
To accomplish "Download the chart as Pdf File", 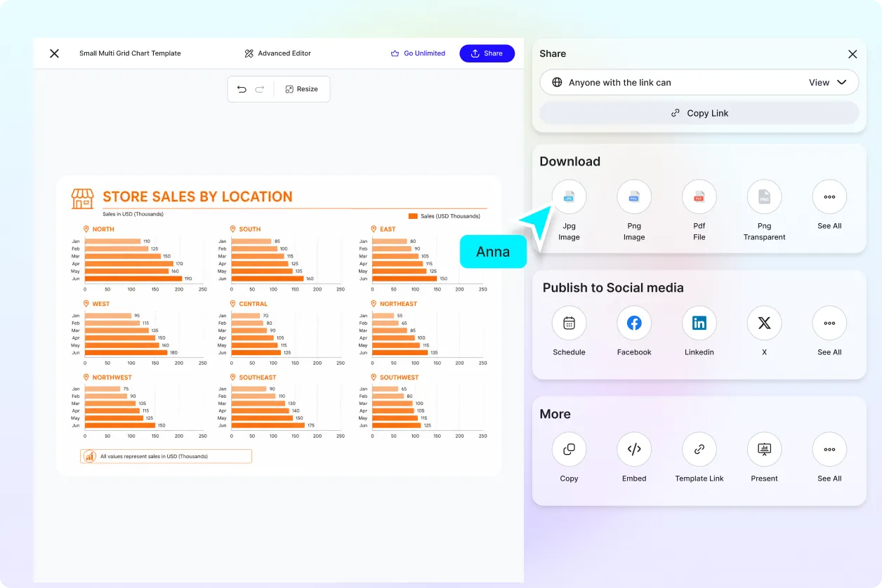I will [x=699, y=197].
